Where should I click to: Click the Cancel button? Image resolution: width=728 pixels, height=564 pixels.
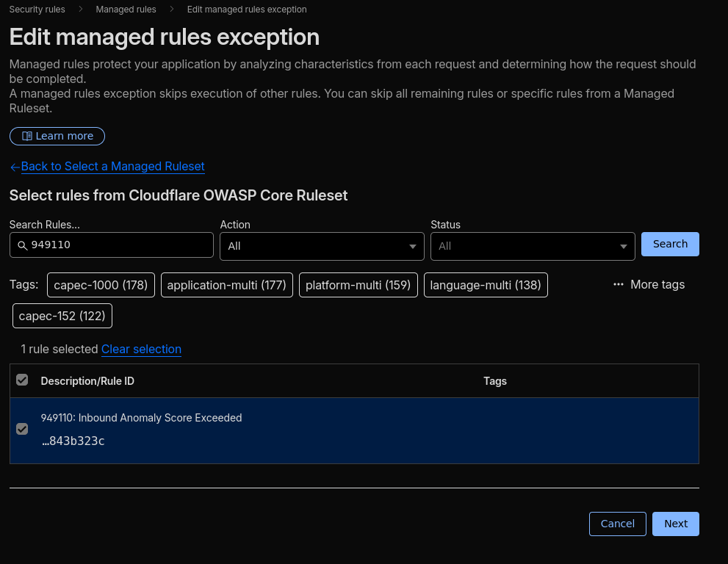(618, 524)
